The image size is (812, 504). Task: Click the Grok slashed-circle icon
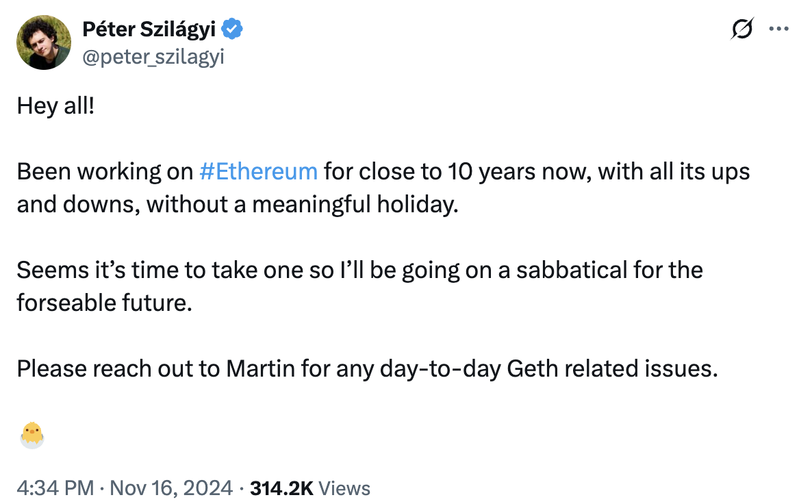[x=742, y=29]
